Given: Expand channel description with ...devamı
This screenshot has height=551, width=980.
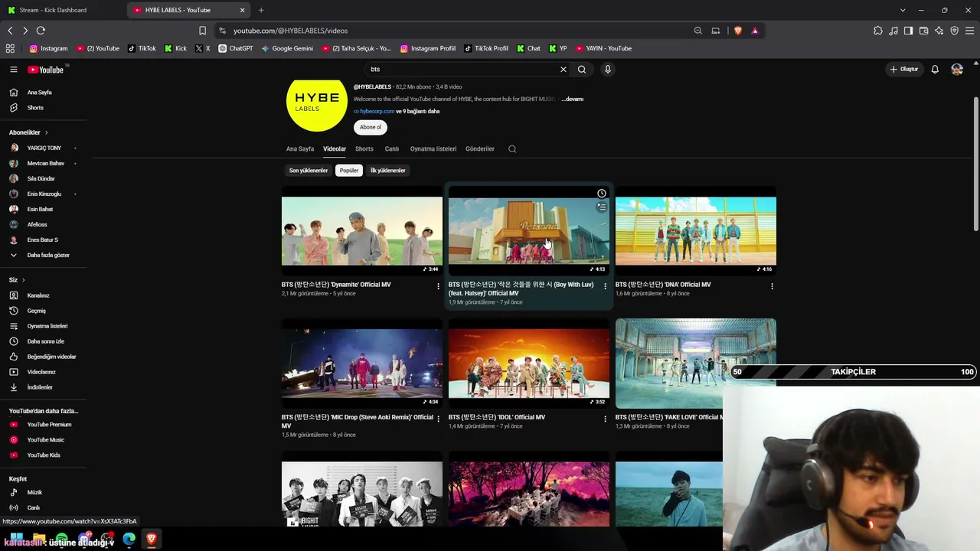Looking at the screenshot, I should point(573,99).
